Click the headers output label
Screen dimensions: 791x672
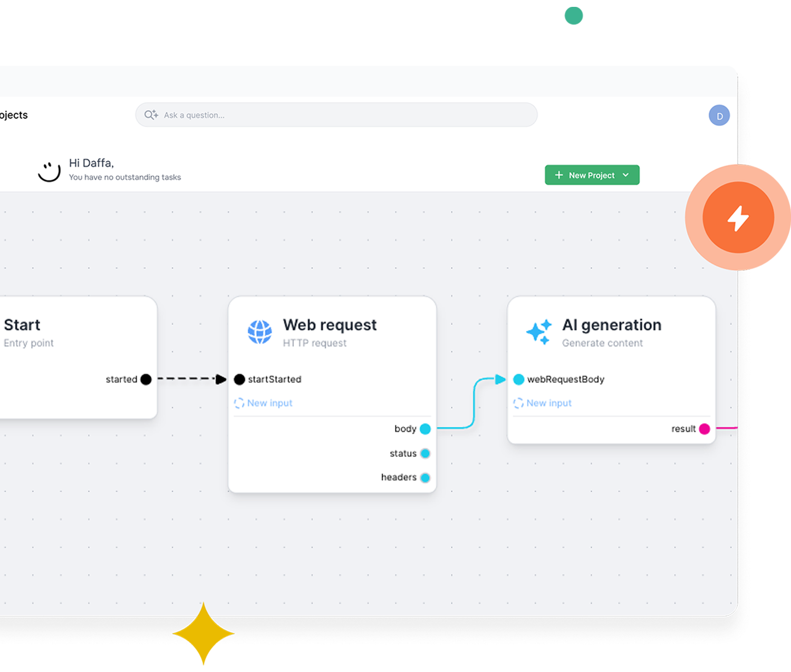399,477
